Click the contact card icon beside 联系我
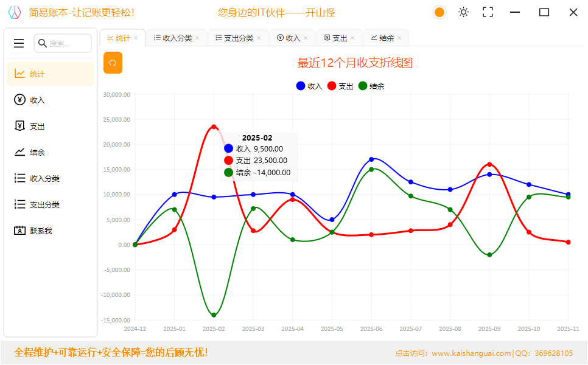Viewport: 588px width, 365px height. (19, 231)
